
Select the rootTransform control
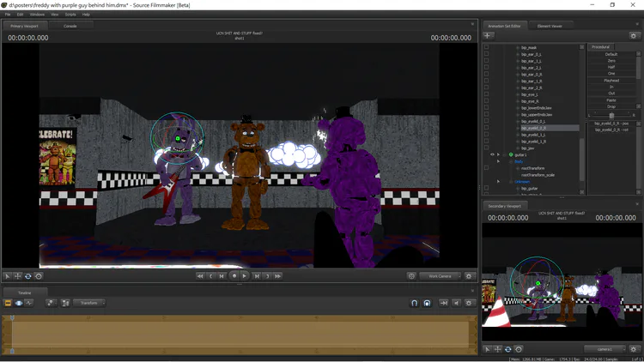coord(532,168)
